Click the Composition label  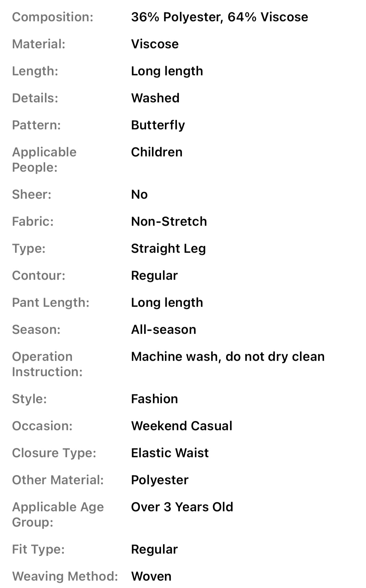[53, 17]
